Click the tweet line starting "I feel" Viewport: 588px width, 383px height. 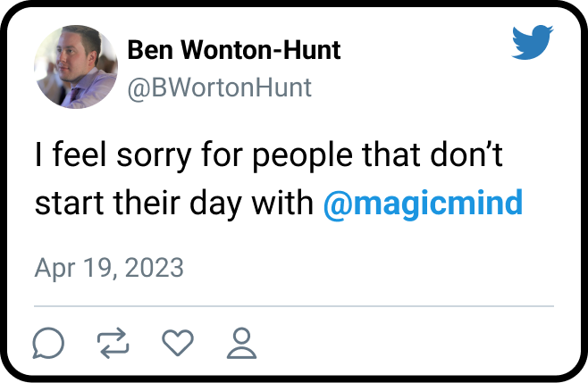coord(270,158)
